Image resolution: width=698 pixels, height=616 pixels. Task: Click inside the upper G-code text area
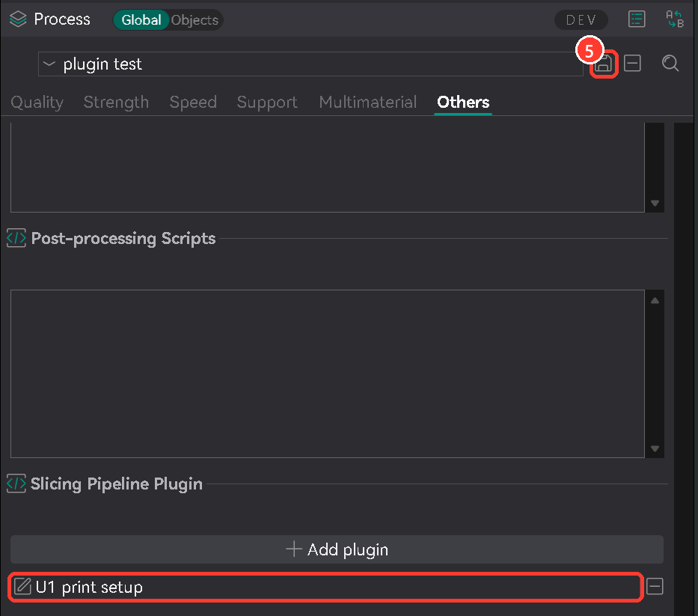click(x=328, y=168)
